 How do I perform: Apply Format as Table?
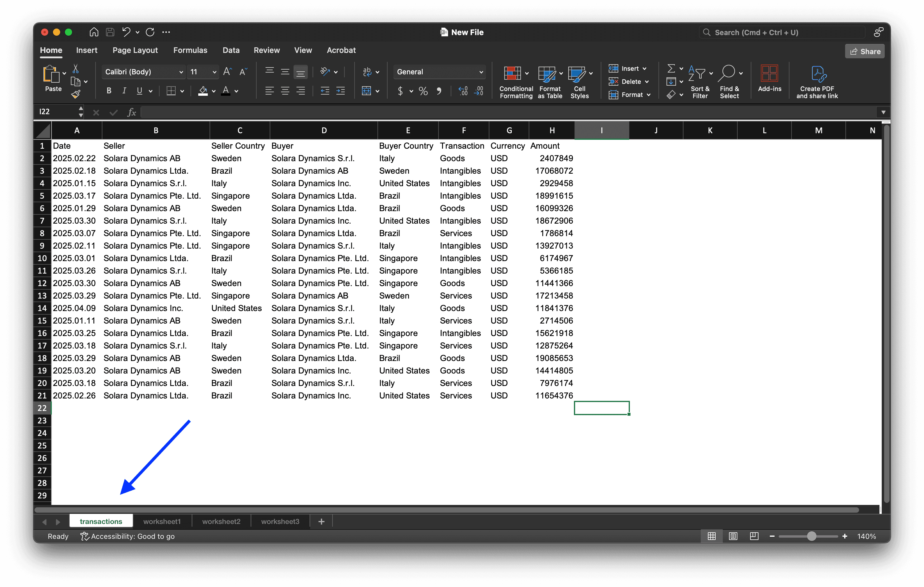pos(549,81)
